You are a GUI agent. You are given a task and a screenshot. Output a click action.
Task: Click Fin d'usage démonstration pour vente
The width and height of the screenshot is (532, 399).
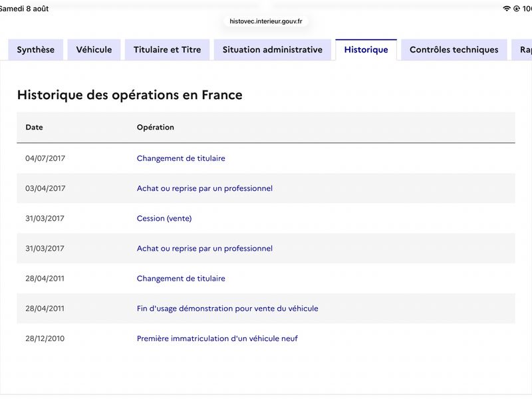coord(227,309)
